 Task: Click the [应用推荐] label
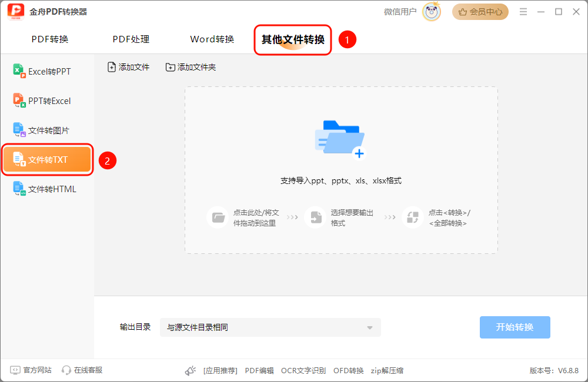[220, 371]
